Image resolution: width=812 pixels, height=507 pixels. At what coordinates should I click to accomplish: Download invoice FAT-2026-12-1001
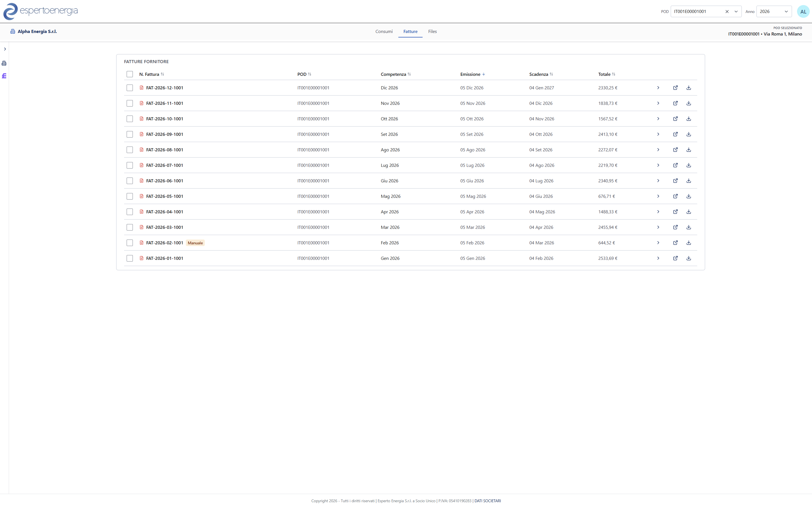click(688, 88)
